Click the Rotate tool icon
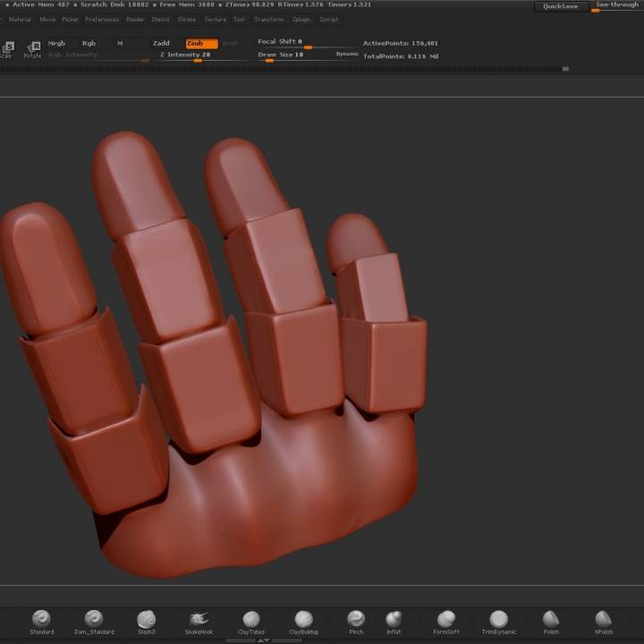Viewport: 644px width, 644px height. click(32, 49)
